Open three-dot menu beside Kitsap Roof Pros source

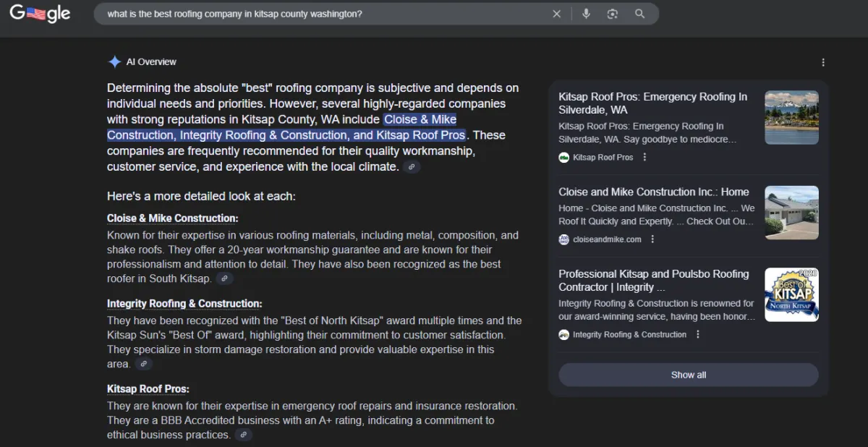644,157
